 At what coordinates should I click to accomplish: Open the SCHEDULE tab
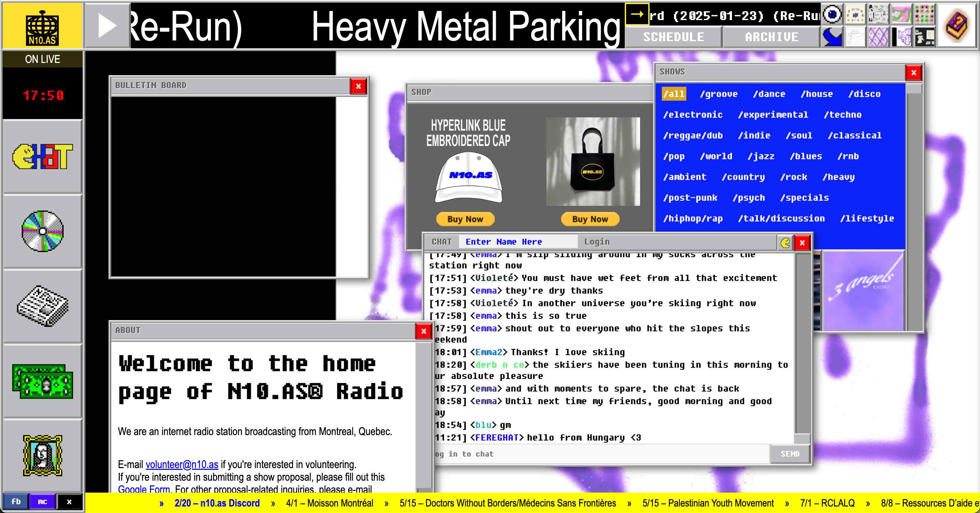tap(673, 37)
